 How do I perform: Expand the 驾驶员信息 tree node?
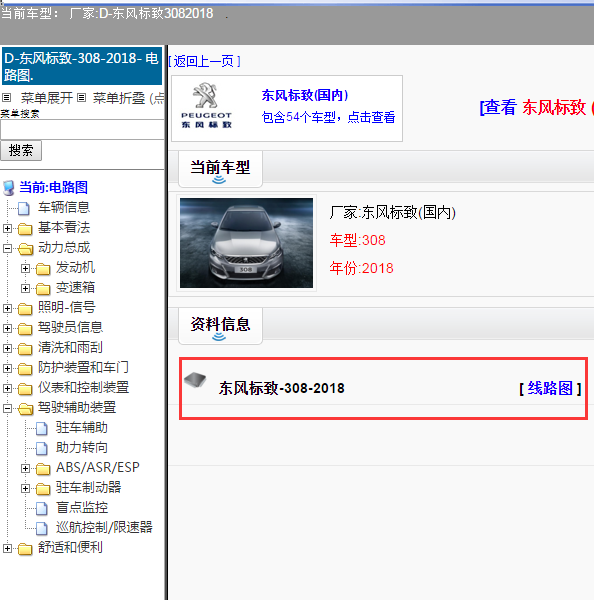(x=7, y=328)
